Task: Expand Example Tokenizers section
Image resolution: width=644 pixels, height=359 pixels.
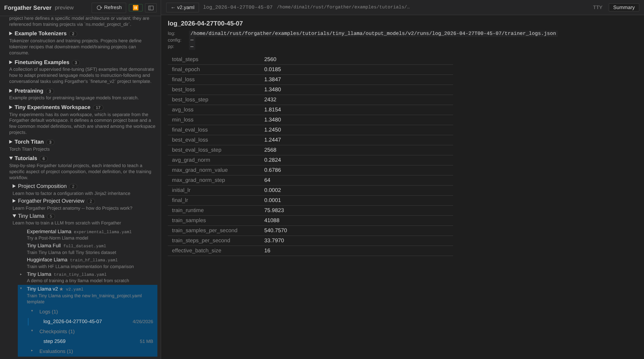Action: point(11,34)
